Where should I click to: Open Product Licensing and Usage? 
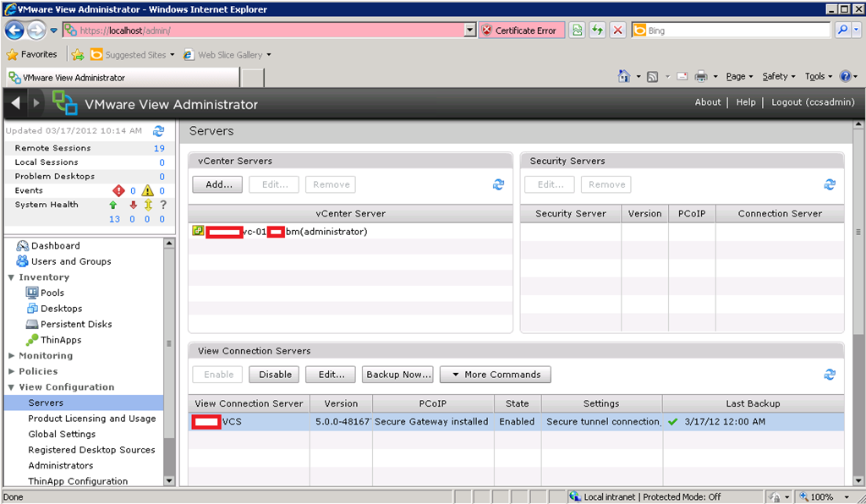point(91,419)
